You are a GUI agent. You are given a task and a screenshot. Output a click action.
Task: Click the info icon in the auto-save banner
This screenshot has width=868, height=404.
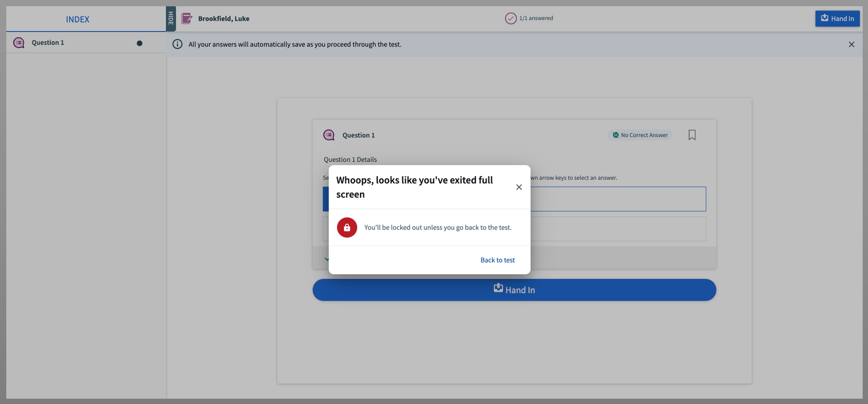(178, 45)
